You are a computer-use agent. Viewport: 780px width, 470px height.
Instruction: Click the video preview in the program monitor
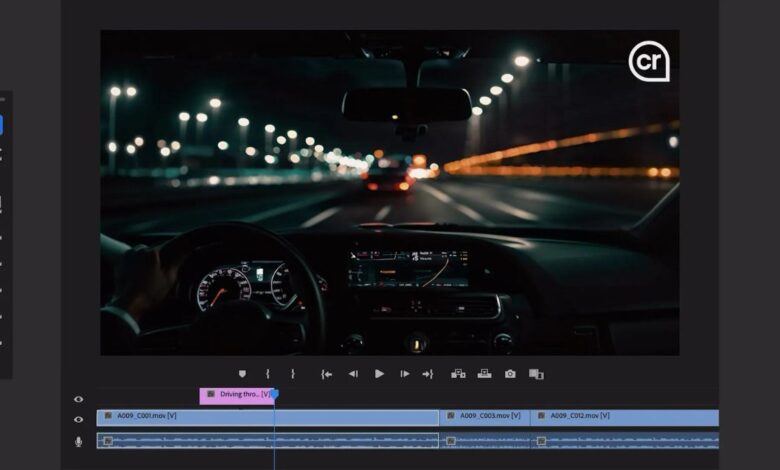390,192
